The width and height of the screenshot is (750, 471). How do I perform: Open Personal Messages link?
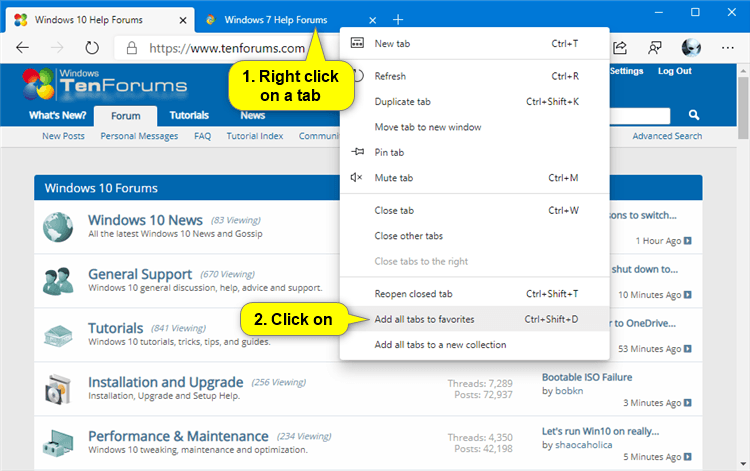click(139, 136)
